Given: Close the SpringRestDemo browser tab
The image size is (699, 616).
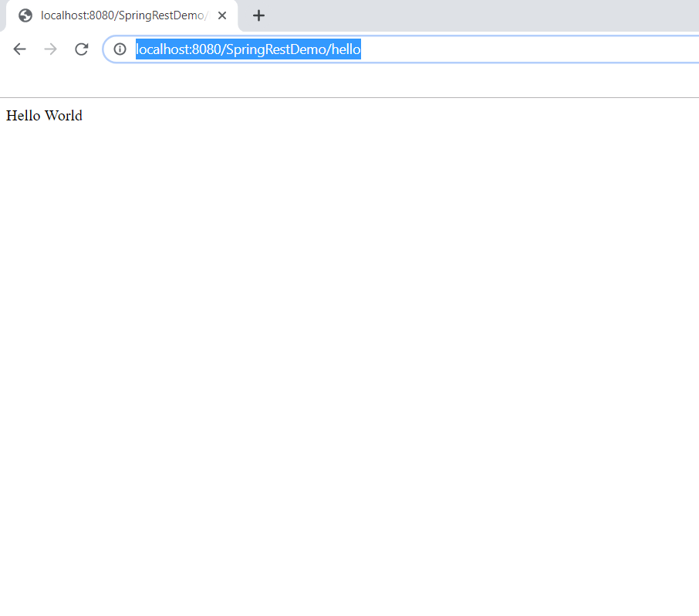Looking at the screenshot, I should 222,15.
